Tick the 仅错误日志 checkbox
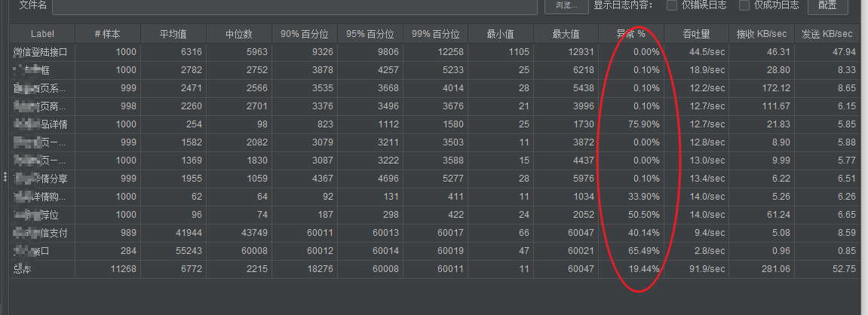The width and height of the screenshot is (868, 315). pyautogui.click(x=672, y=5)
